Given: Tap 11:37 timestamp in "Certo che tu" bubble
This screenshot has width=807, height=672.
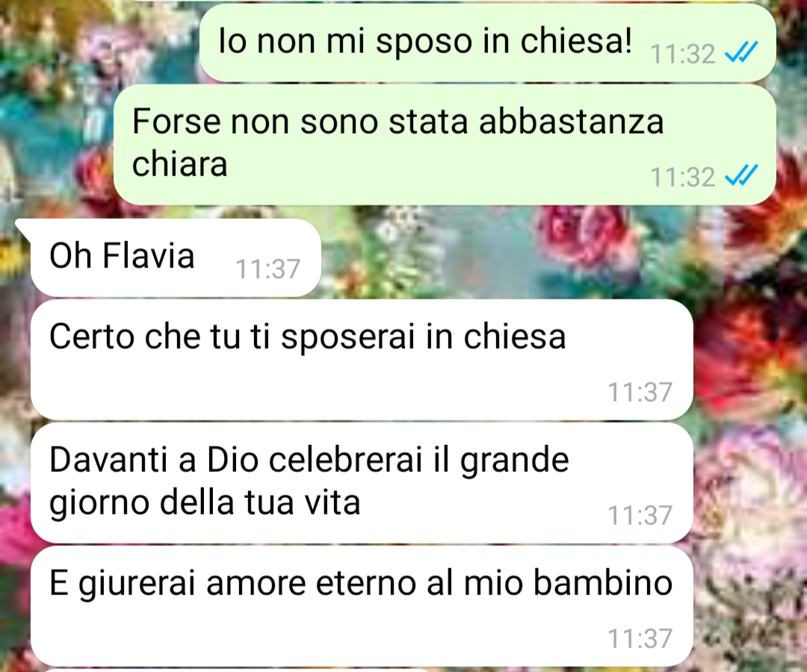Looking at the screenshot, I should (x=640, y=392).
